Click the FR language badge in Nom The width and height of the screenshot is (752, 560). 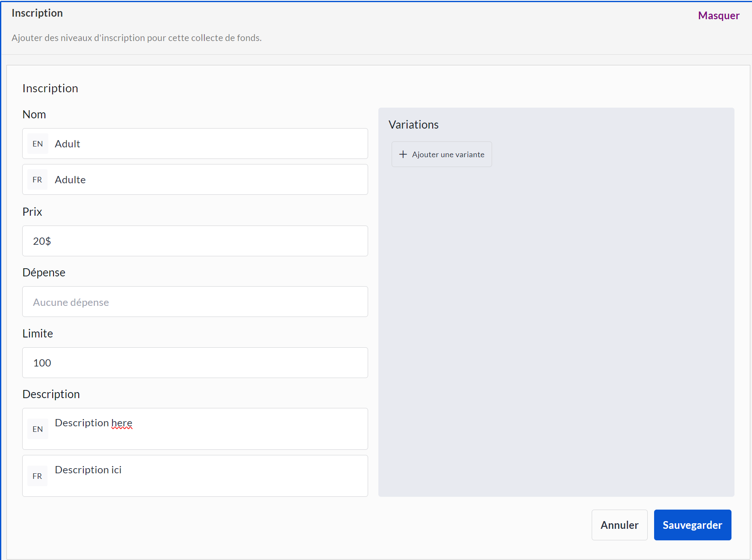click(x=38, y=180)
